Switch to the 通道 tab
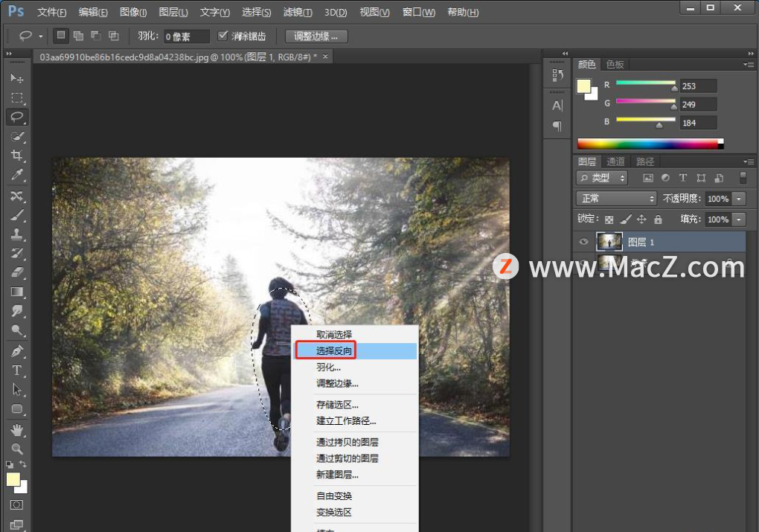Image resolution: width=759 pixels, height=532 pixels. pyautogui.click(x=615, y=161)
